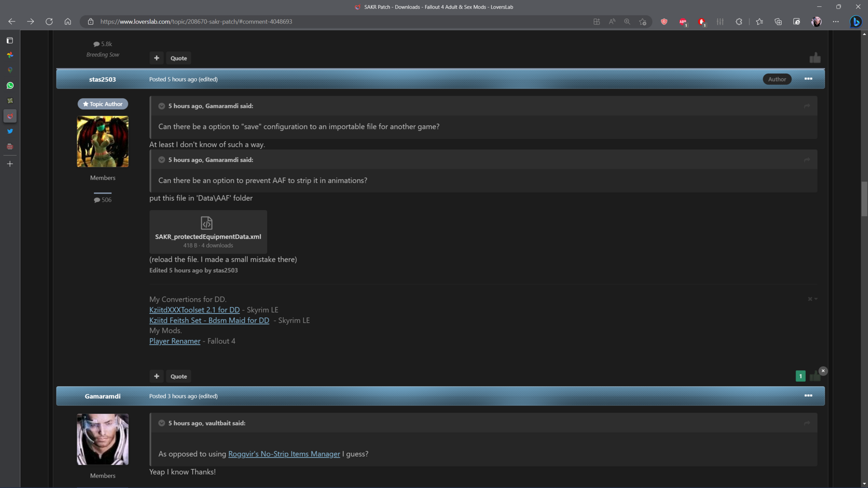
Task: Open the AdBlock Plus extension
Action: coord(683,21)
